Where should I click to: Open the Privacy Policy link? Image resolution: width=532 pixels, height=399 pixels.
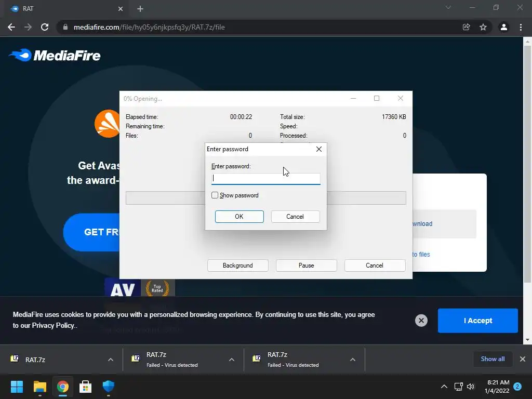pyautogui.click(x=53, y=325)
